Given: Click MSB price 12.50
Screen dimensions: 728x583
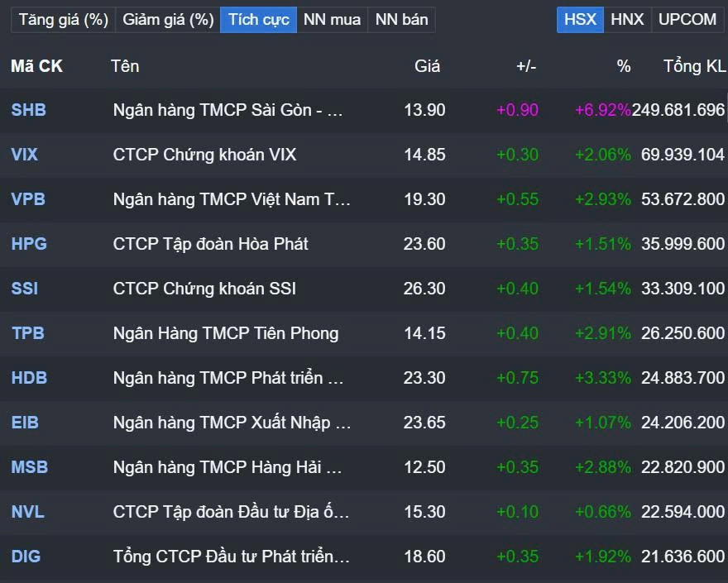Looking at the screenshot, I should (424, 467).
